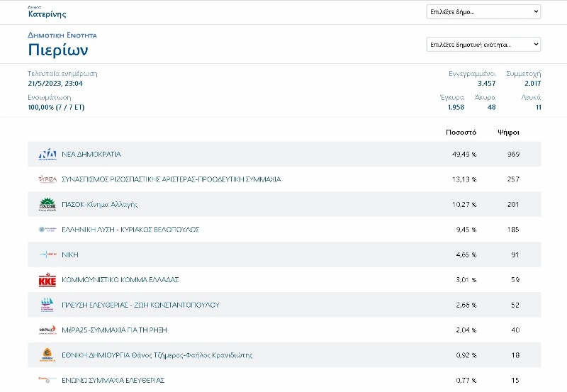567x392 pixels.
Task: Click the 'Τελευταία ενημέρωση' label
Action: 62,74
